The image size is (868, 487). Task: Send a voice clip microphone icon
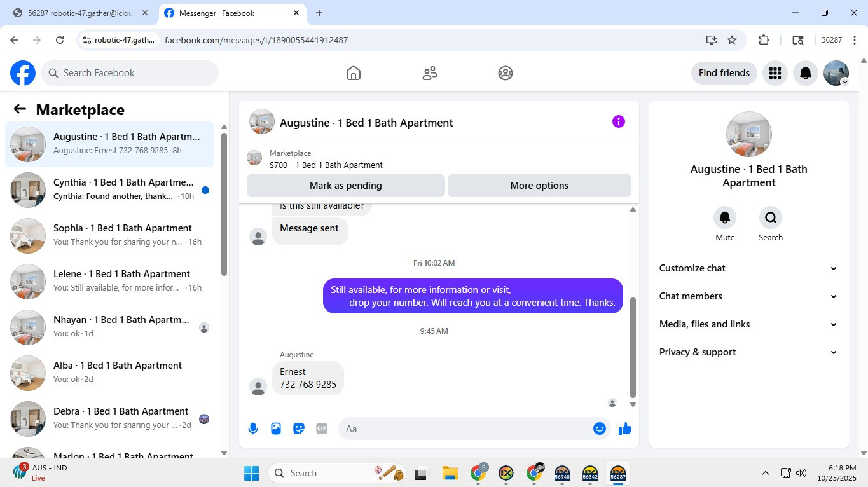253,429
